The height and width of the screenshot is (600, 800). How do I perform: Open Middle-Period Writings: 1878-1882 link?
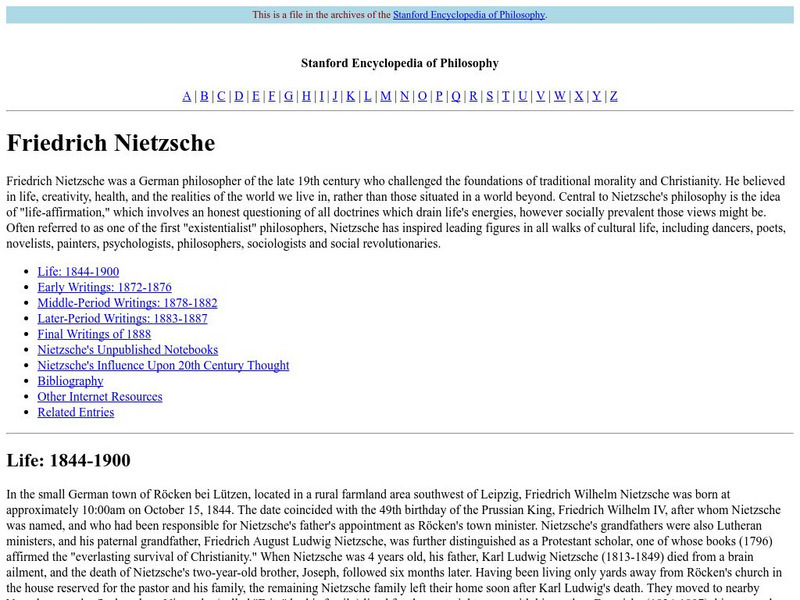[127, 303]
